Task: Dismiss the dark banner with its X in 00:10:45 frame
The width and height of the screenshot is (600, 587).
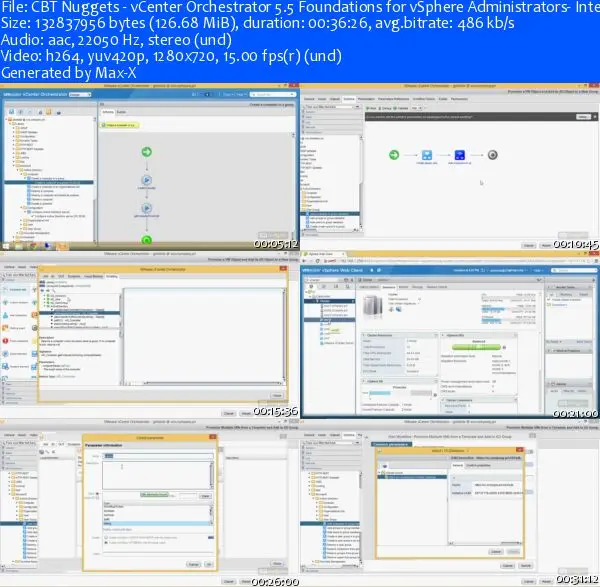Action: 595,117
